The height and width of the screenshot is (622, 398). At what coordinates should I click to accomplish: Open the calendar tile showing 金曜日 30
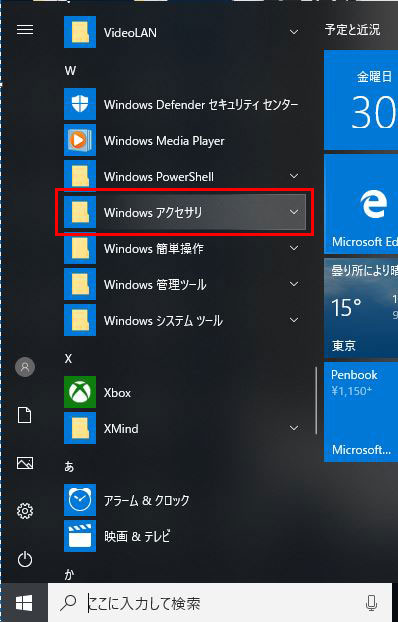pyautogui.click(x=361, y=100)
